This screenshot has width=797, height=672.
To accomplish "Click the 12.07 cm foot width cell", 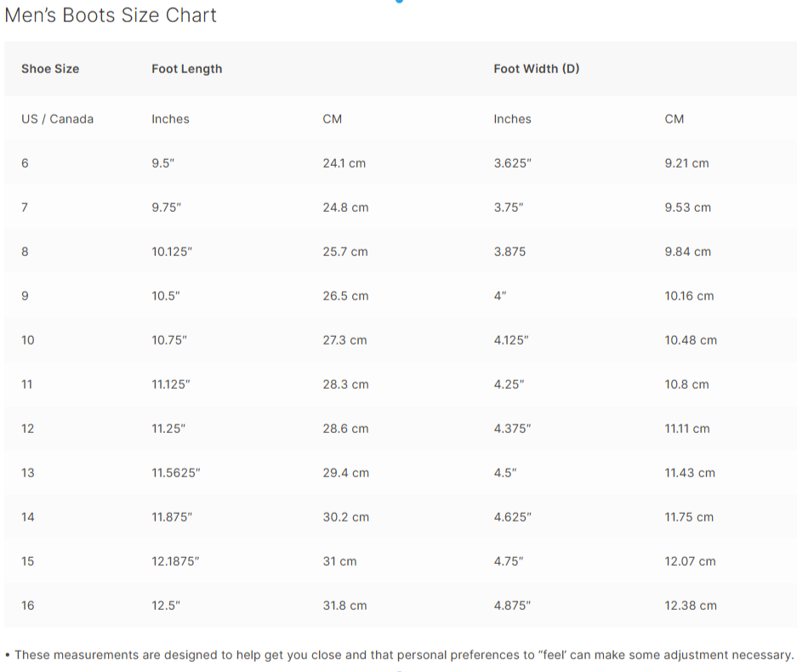I will [x=690, y=561].
